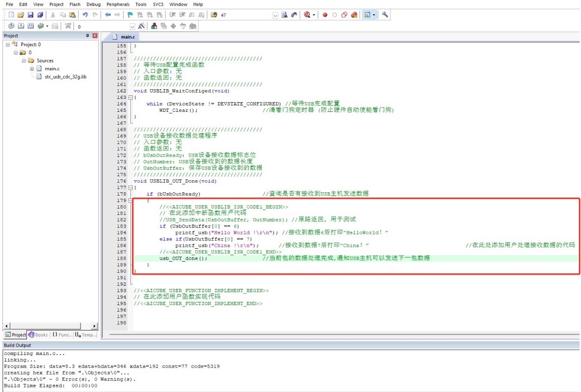The image size is (581, 392).
Task: Collapse the code fold at line 177
Action: pyautogui.click(x=130, y=188)
